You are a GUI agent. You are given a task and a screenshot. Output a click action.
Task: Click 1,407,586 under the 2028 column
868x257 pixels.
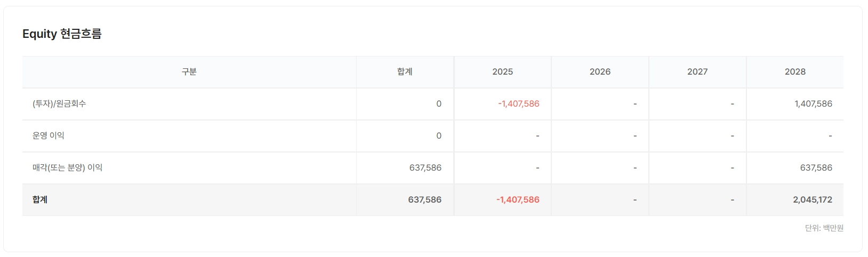tap(813, 104)
